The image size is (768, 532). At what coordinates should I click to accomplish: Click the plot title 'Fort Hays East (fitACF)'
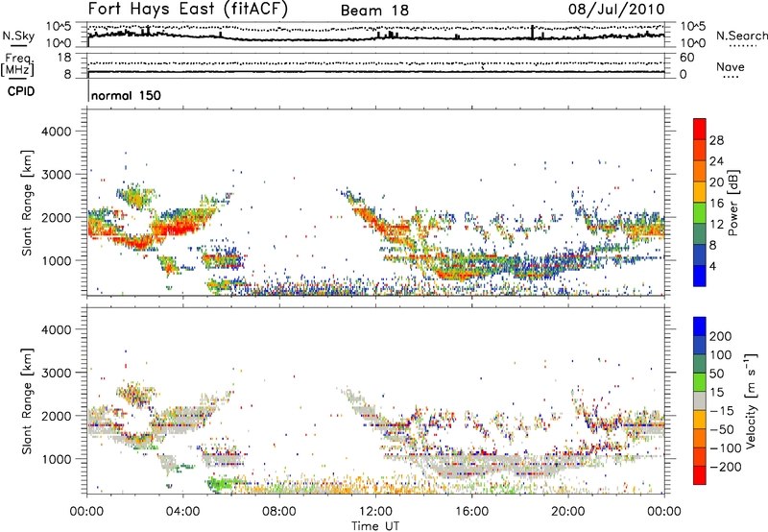click(x=187, y=9)
